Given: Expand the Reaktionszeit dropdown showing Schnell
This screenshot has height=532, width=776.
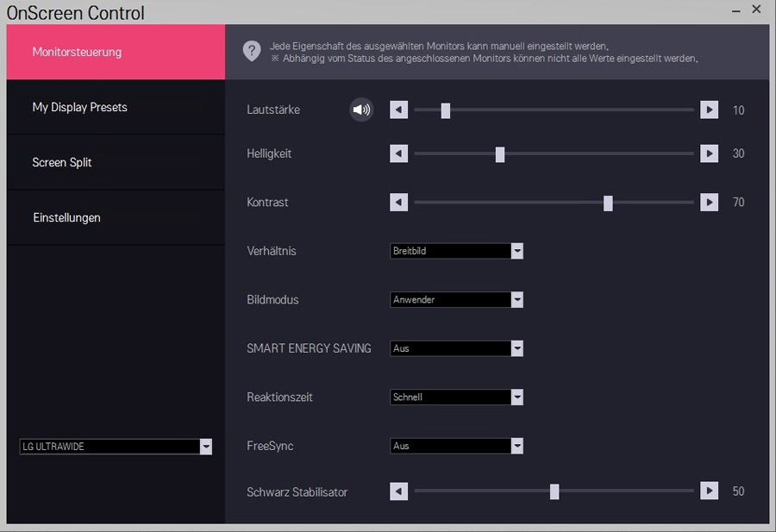Looking at the screenshot, I should pyautogui.click(x=456, y=397).
